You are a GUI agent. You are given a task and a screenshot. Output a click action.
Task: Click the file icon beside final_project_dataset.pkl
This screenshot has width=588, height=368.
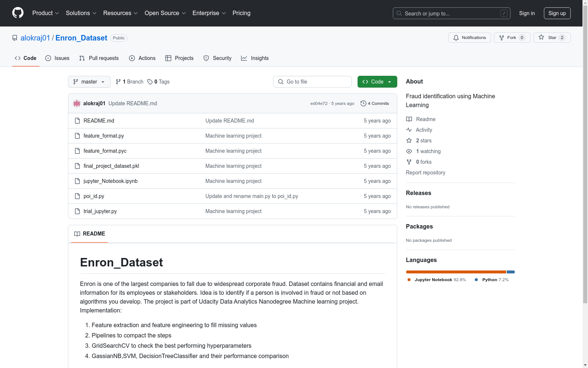click(x=77, y=166)
